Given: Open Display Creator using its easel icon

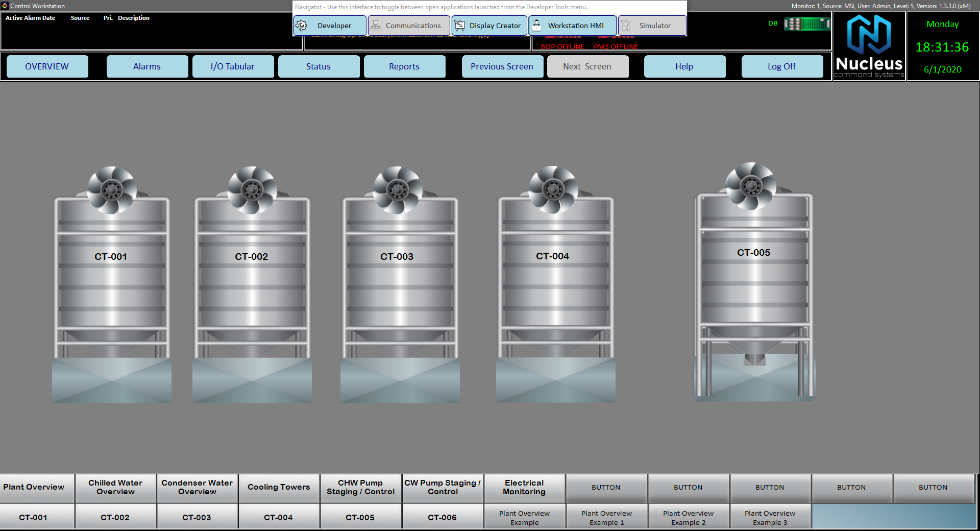Looking at the screenshot, I should (x=459, y=25).
